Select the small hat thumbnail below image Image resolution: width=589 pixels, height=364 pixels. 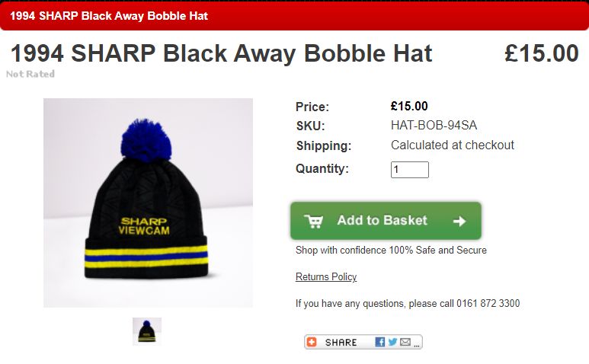[147, 331]
